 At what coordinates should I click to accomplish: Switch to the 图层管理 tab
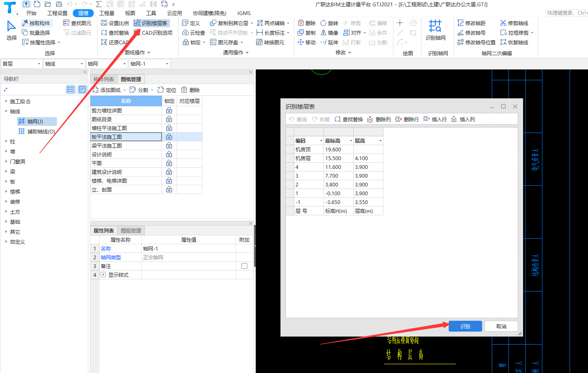pyautogui.click(x=131, y=230)
